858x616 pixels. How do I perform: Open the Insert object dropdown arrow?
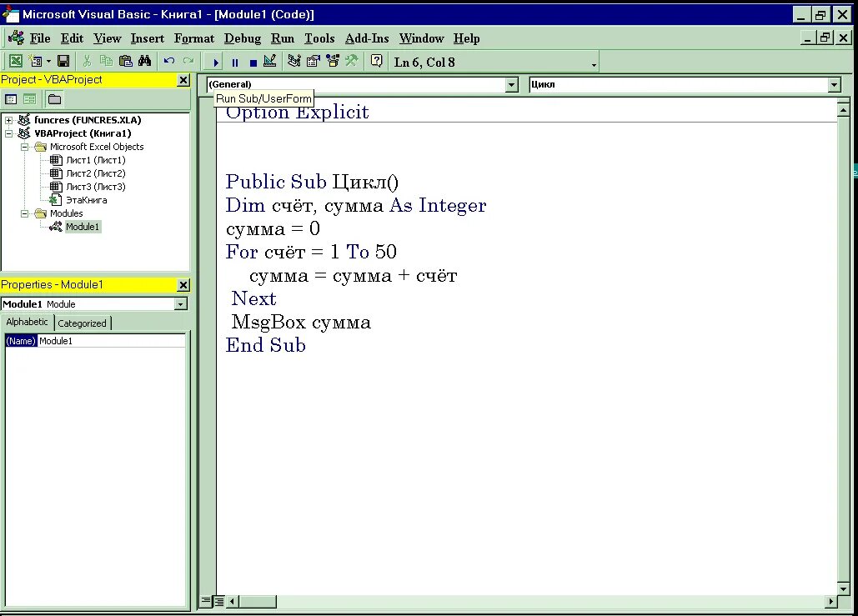coord(48,62)
